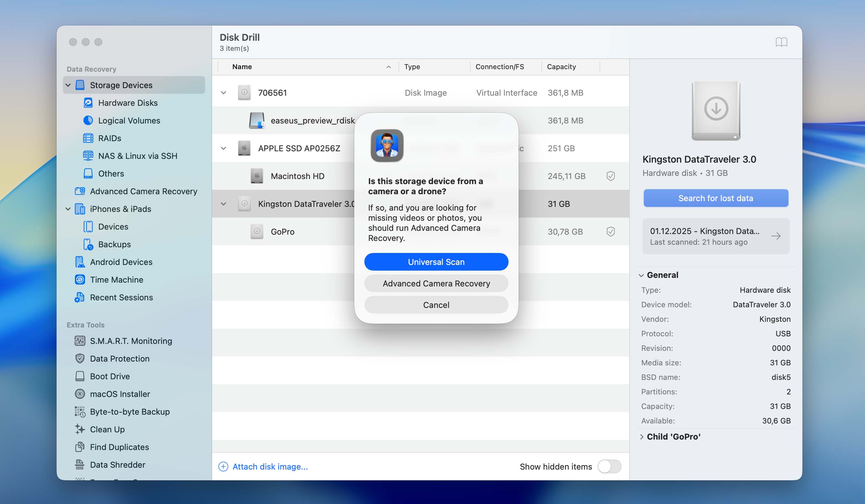The image size is (865, 504).
Task: Select Hardware Disks in sidebar
Action: 128,103
